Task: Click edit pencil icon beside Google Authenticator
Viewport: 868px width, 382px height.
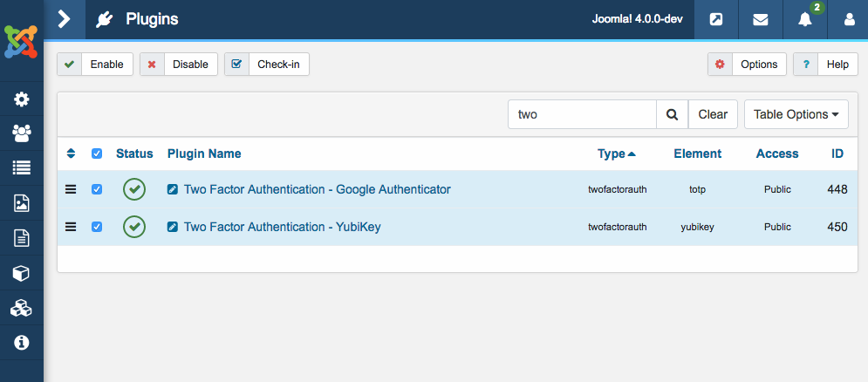Action: [x=173, y=189]
